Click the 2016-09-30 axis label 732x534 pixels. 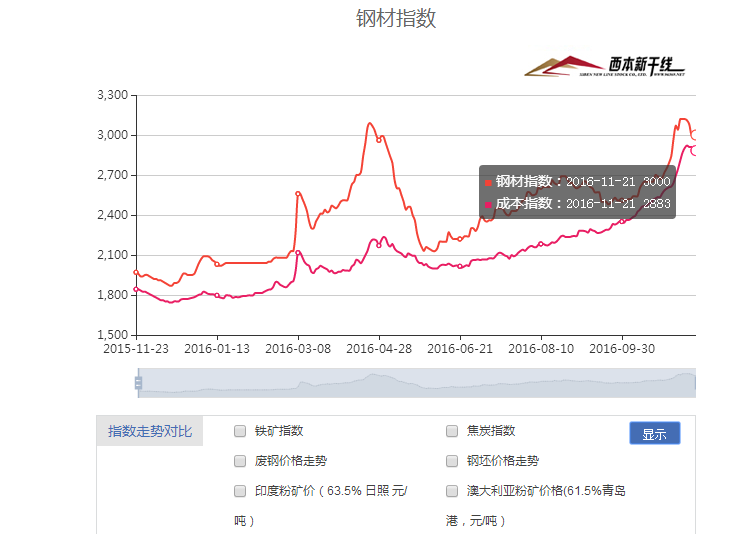tap(622, 349)
